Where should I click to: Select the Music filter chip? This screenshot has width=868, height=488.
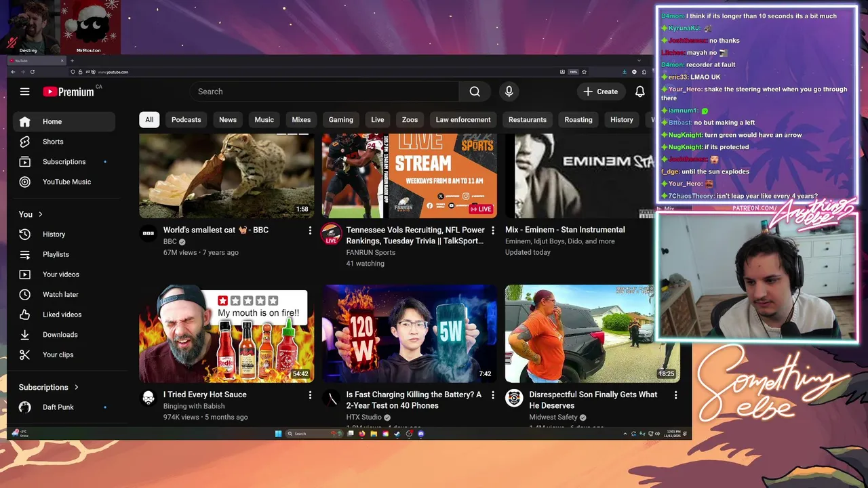tap(264, 120)
